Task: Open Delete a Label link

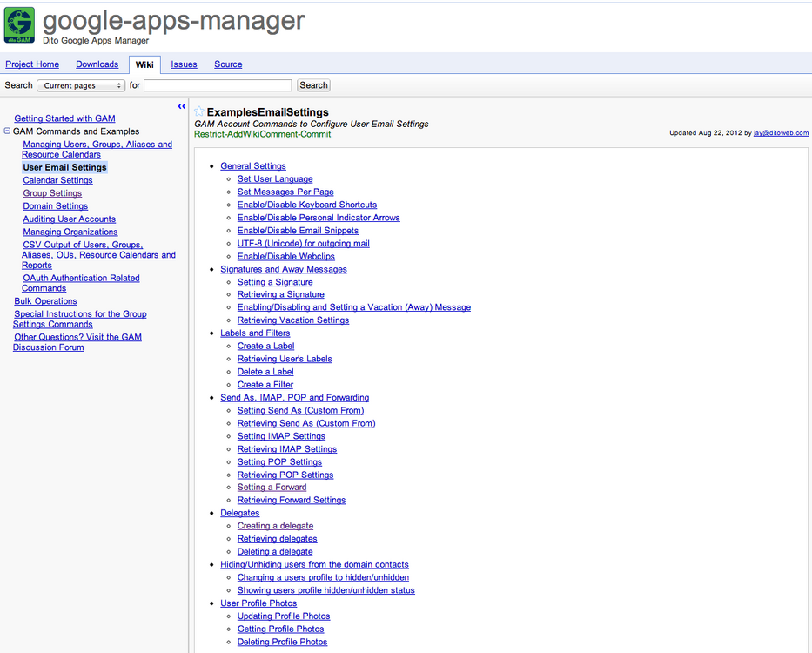Action: [265, 372]
